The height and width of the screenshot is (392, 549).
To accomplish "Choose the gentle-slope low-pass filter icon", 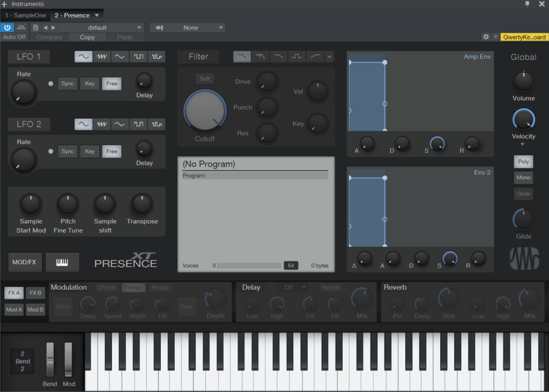I will point(278,57).
